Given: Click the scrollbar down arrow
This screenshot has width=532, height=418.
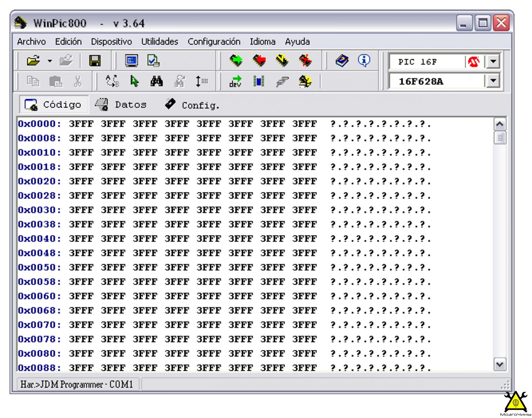Looking at the screenshot, I should (x=500, y=364).
